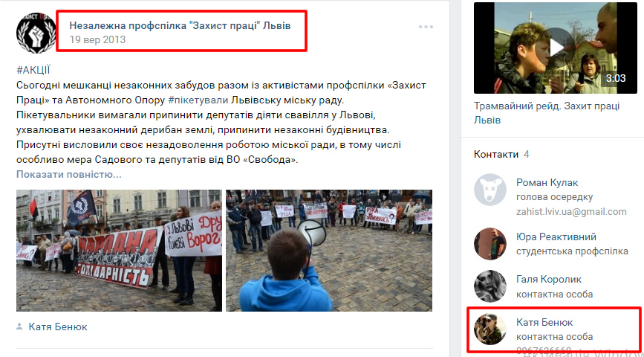The image size is (644, 357).
Task: Open Галя Королик contact name
Action: (549, 280)
